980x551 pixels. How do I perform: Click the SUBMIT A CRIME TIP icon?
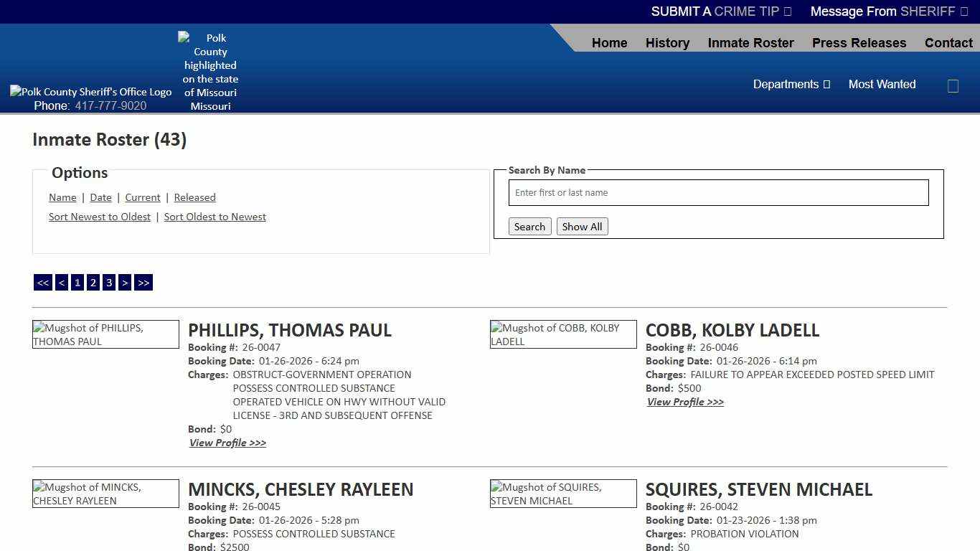coord(787,11)
